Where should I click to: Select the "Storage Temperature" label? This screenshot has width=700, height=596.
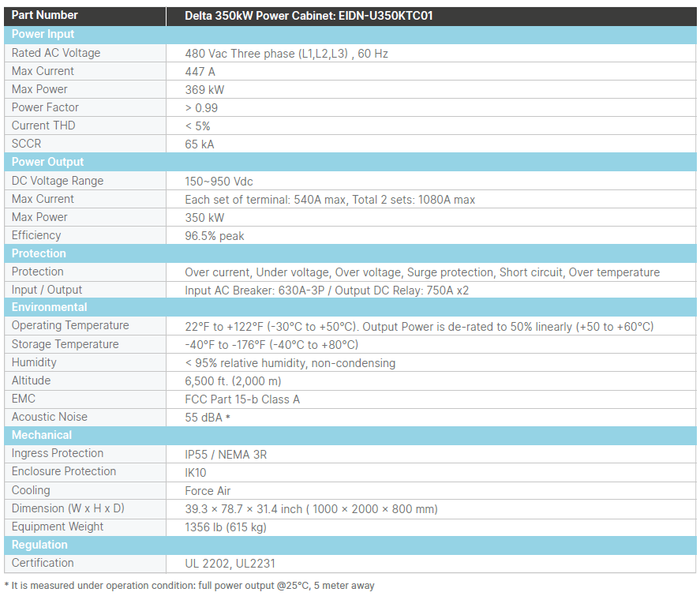point(66,344)
